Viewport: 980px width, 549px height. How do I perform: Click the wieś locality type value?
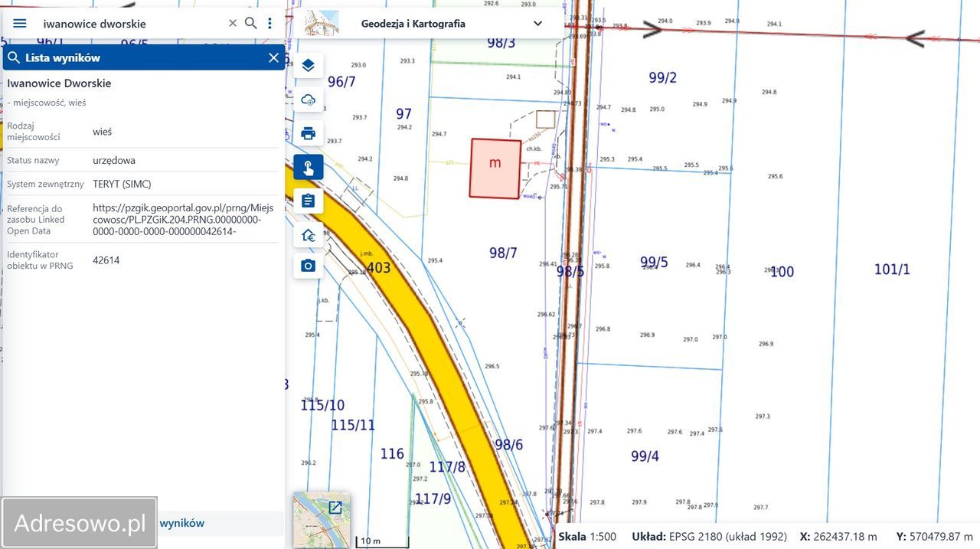(102, 132)
